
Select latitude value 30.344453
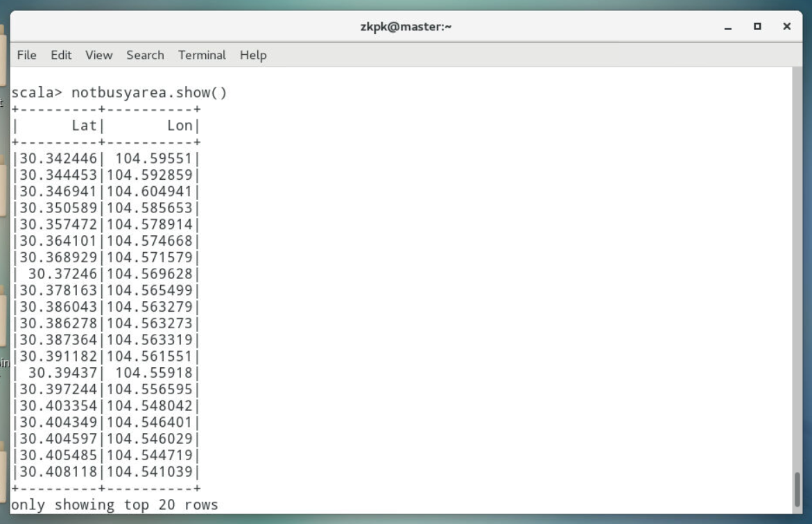[58, 175]
